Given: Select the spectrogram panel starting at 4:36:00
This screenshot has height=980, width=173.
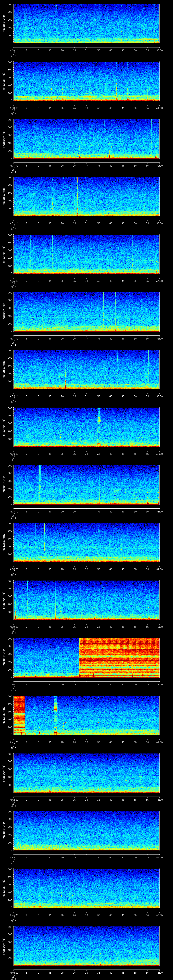Looking at the screenshot, I should pos(86,427).
